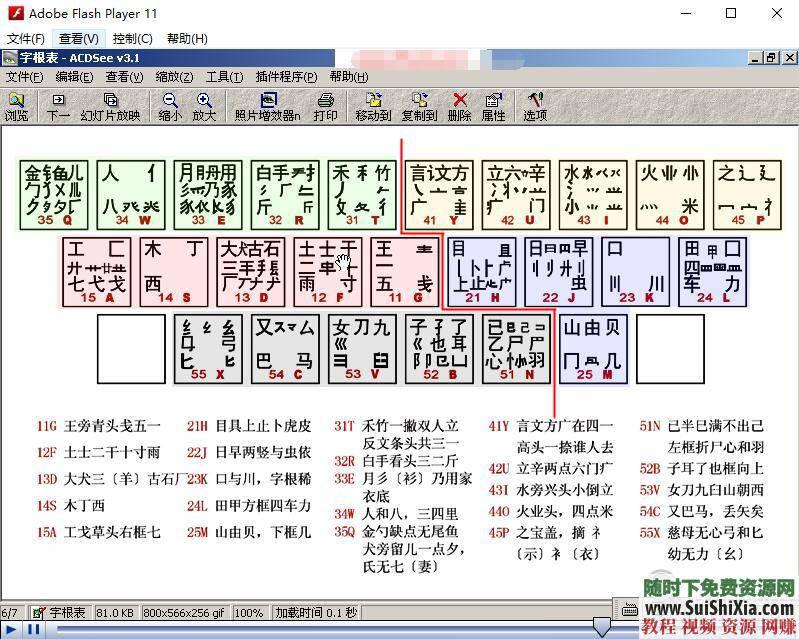Screen dimensions: 799x639
Task: Click the ACDSee title bar eye icon
Action: [x=9, y=58]
